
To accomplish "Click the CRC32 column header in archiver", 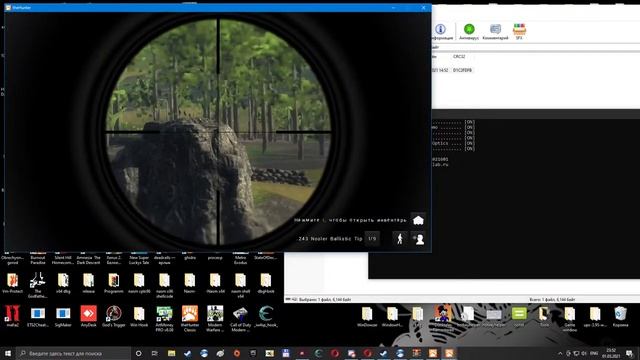I will pos(459,56).
